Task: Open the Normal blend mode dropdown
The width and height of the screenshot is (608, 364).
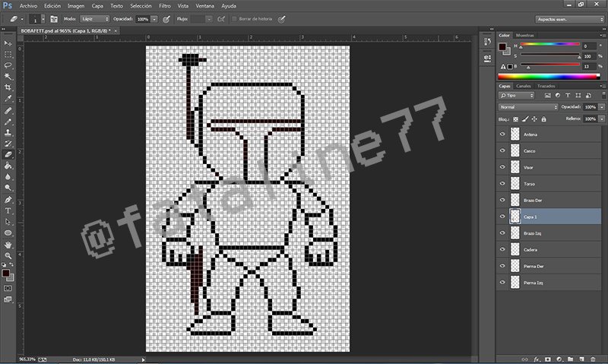Action: point(528,107)
